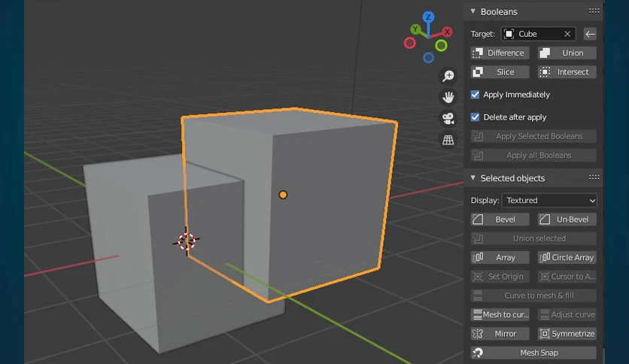Screen dimensions: 629x364
Task: Apply the Union boolean
Action: (567, 53)
